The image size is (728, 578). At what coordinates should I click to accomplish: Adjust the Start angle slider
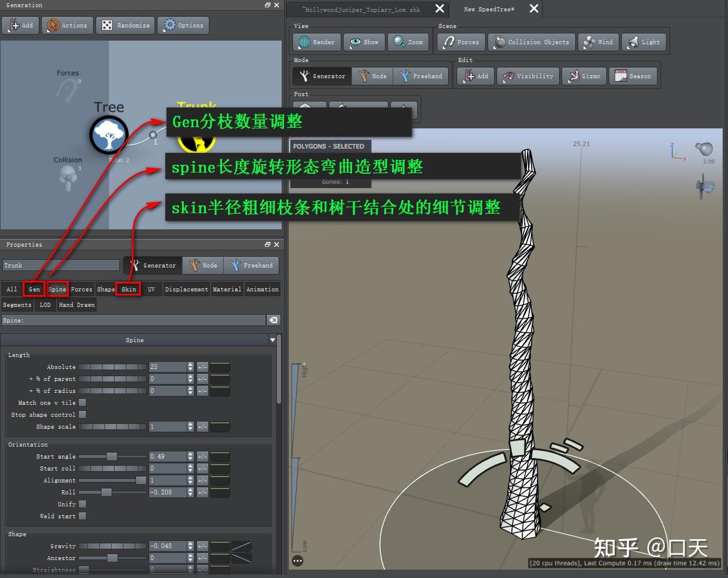coord(112,456)
